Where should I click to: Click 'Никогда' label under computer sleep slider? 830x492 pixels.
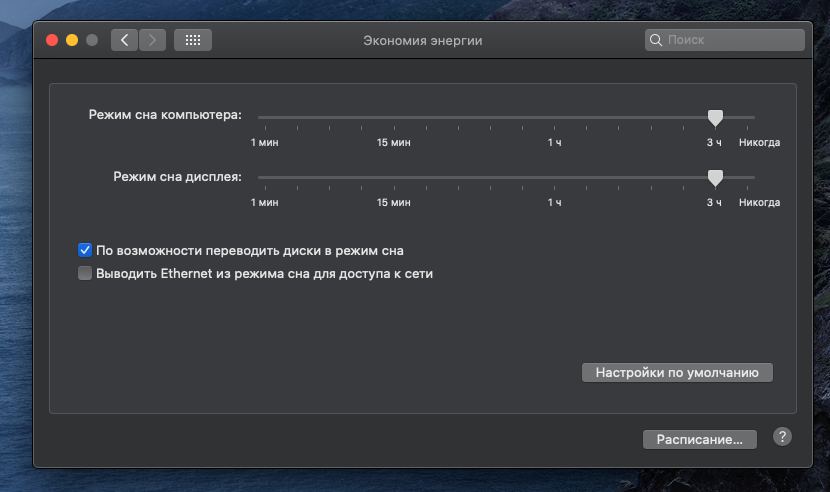pyautogui.click(x=760, y=142)
